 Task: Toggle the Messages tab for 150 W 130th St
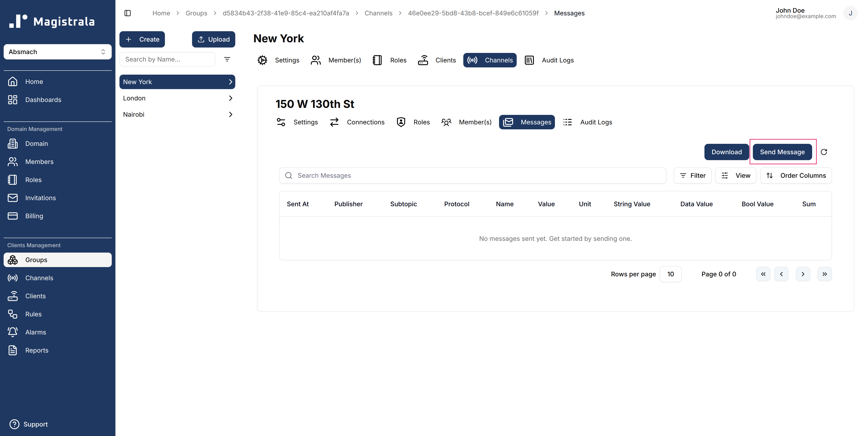(x=527, y=122)
